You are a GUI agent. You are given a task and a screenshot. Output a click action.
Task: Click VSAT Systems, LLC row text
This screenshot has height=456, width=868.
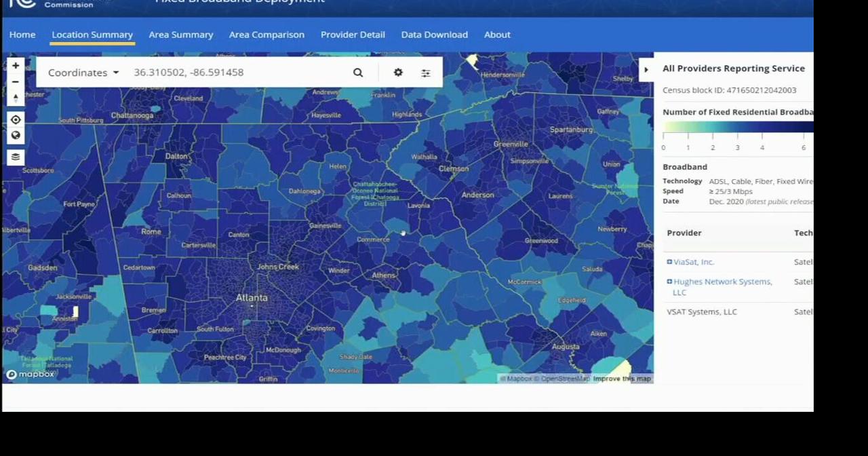click(702, 312)
